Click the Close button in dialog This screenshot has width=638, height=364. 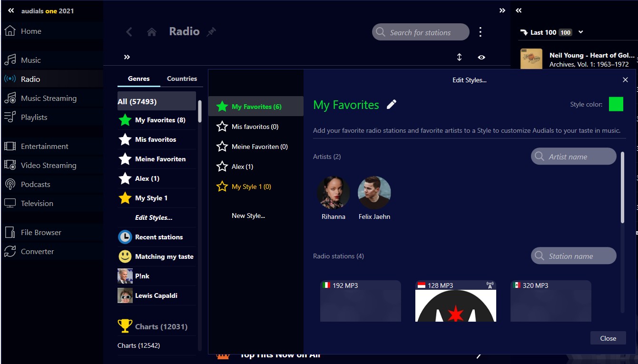click(608, 338)
